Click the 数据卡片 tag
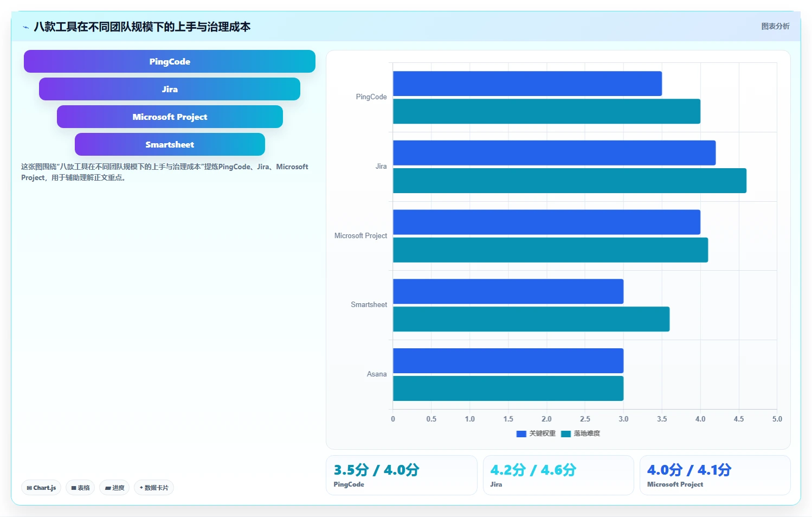 click(x=154, y=488)
